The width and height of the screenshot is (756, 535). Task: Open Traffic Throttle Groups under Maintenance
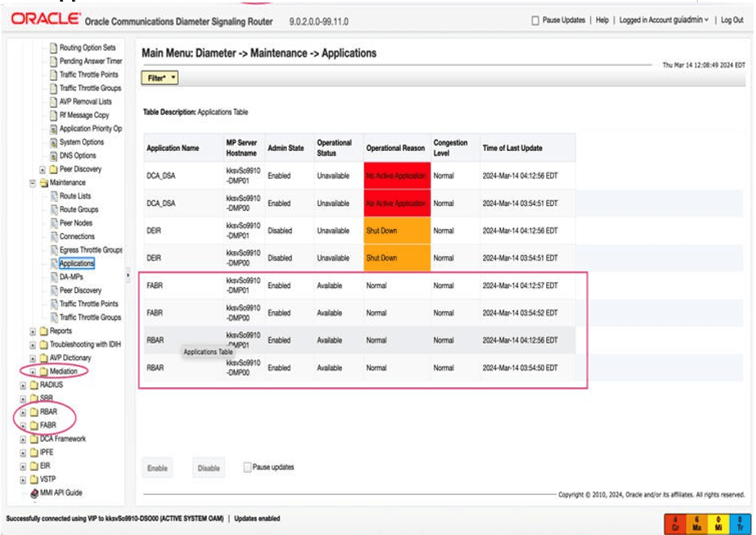point(90,318)
